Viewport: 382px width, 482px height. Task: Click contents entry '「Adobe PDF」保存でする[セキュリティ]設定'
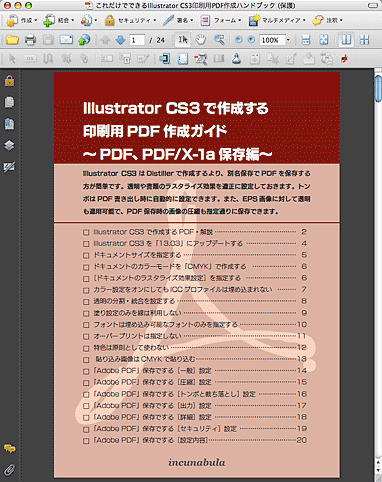pos(165,428)
